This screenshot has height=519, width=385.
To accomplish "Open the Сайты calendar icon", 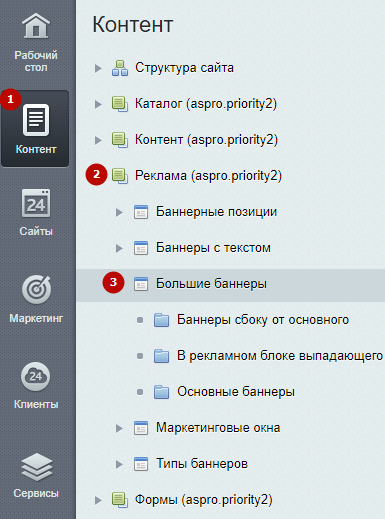I will coord(36,203).
